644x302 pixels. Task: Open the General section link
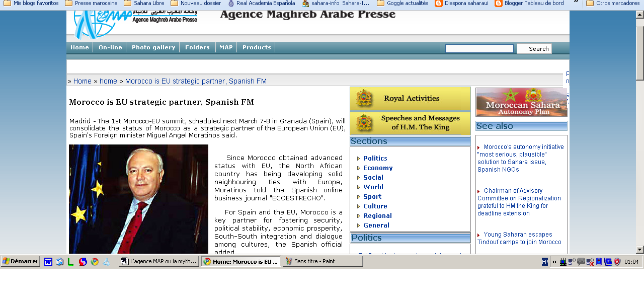(376, 225)
